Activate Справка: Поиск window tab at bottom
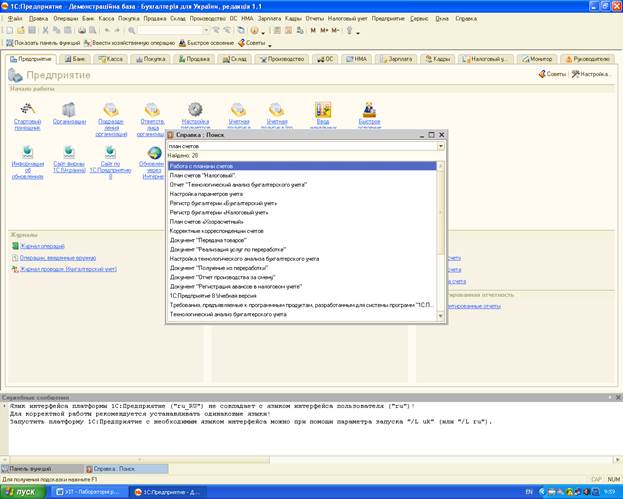The height and width of the screenshot is (499, 623). coord(126,469)
